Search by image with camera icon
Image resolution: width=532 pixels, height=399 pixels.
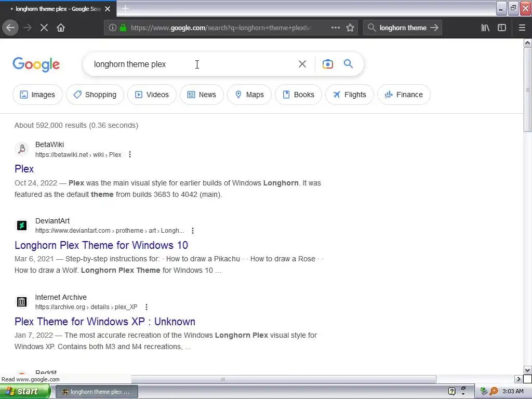[328, 64]
